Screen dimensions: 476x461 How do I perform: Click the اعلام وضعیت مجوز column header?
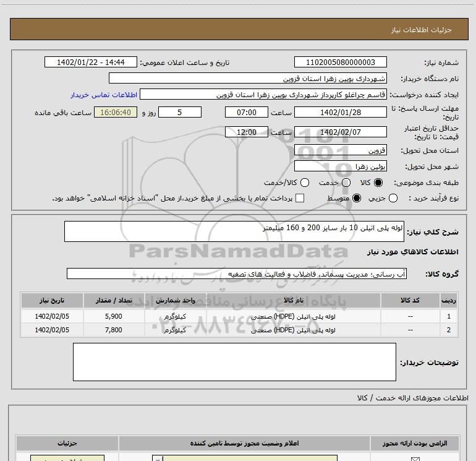pos(244,444)
